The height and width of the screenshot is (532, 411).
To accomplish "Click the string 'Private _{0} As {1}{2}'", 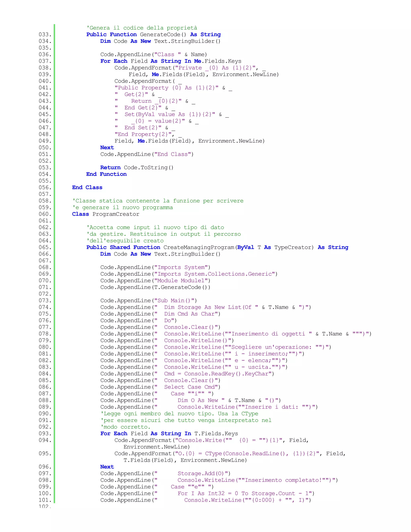I will 217,68.
